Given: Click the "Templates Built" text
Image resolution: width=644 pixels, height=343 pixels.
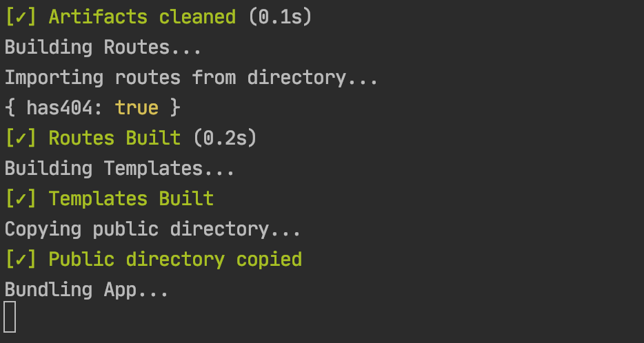Looking at the screenshot, I should pyautogui.click(x=131, y=198).
